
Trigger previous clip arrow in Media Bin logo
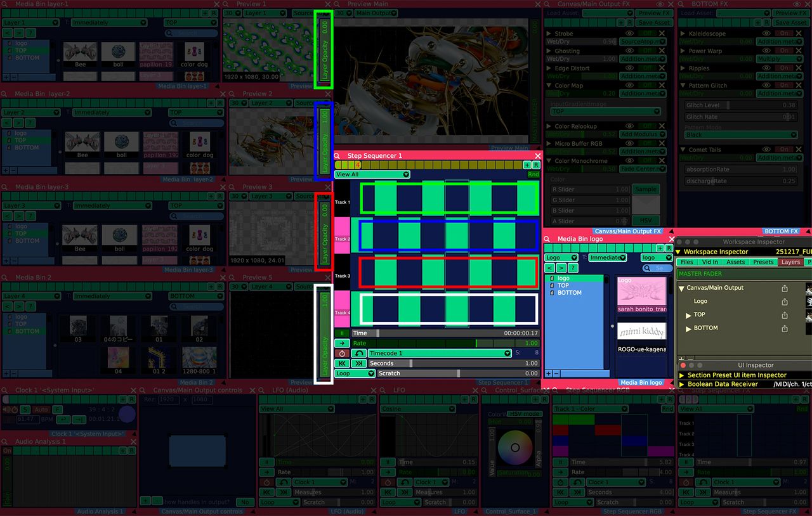click(x=551, y=268)
